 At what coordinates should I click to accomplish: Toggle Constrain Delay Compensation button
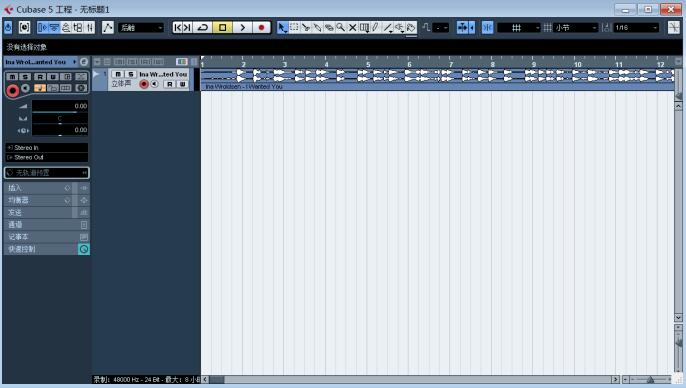click(24, 28)
